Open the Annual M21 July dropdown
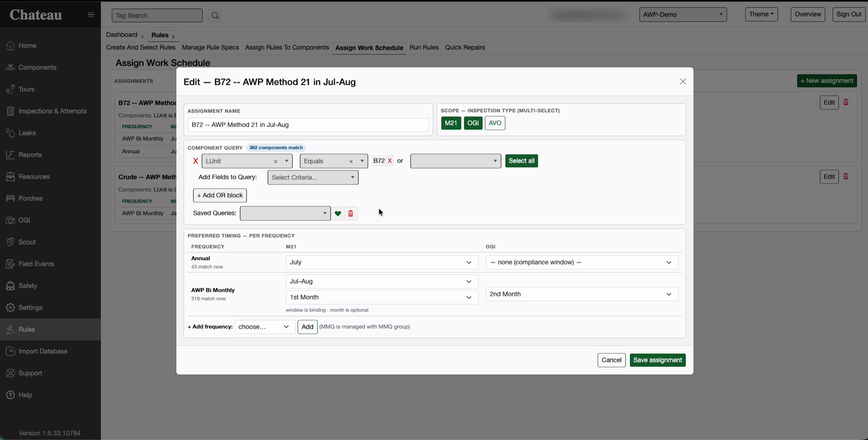The height and width of the screenshot is (440, 868). coord(382,262)
